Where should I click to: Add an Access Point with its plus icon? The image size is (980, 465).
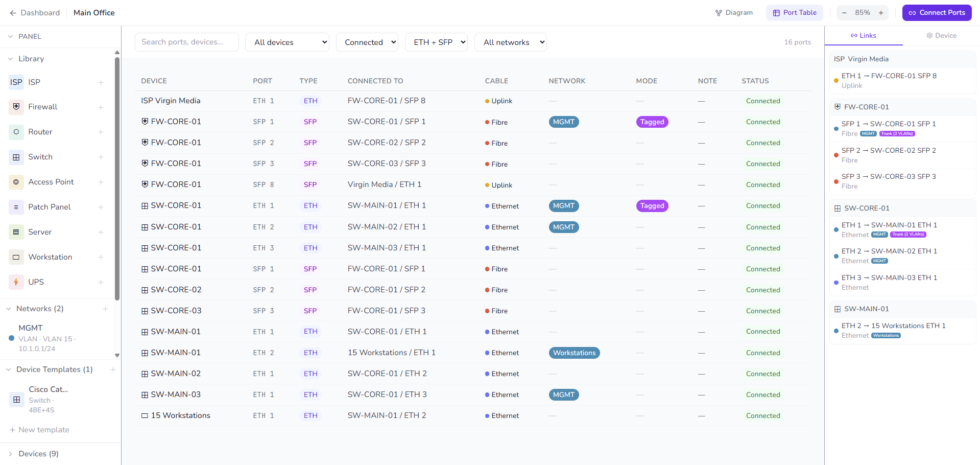101,182
